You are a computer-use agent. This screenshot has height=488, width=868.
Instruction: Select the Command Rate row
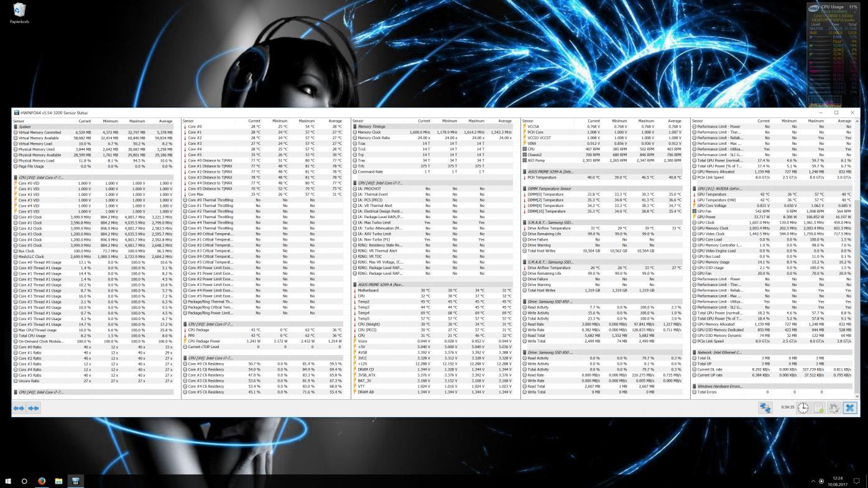coord(432,172)
